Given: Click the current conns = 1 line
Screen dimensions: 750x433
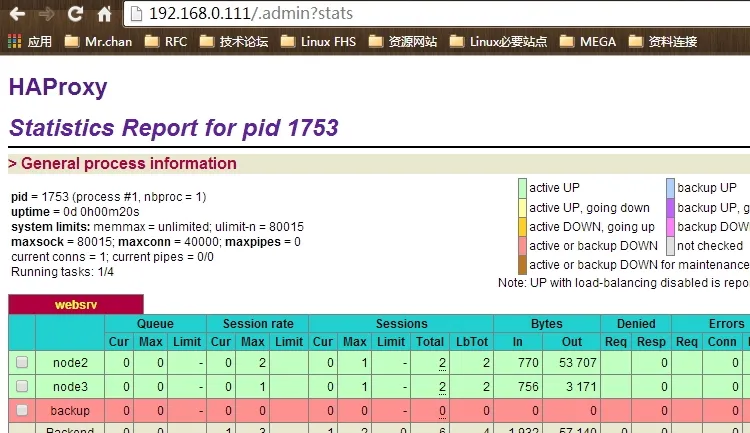Looking at the screenshot, I should (x=112, y=257).
